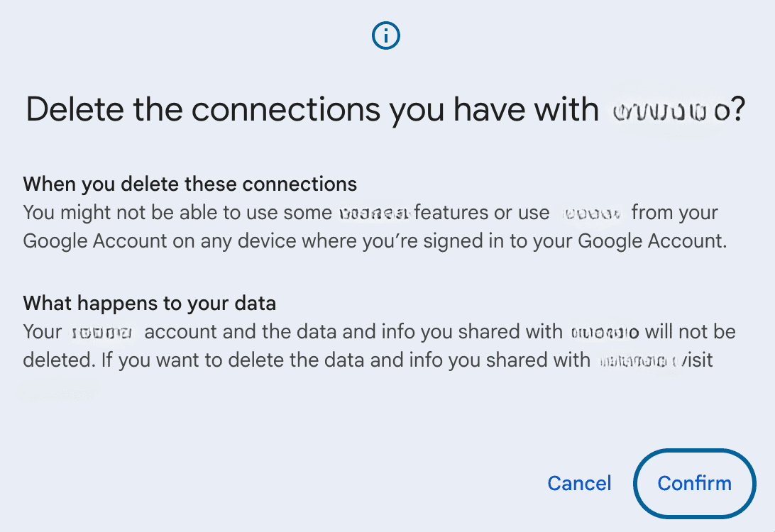The height and width of the screenshot is (532, 775).
Task: Confirm deleting the connections
Action: [x=694, y=484]
